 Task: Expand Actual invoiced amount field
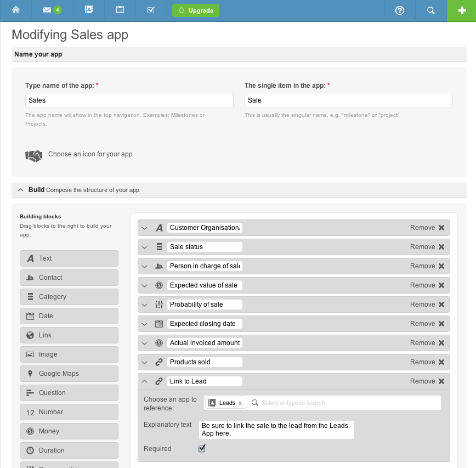(145, 343)
